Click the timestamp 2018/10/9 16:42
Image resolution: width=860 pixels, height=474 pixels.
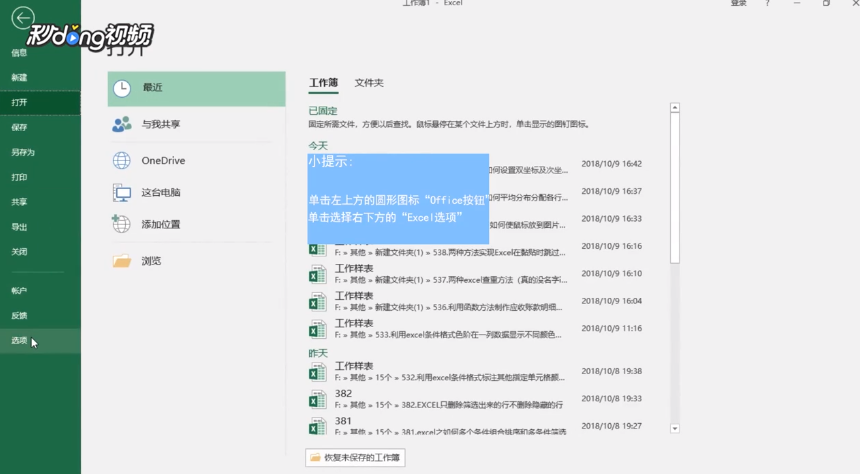(x=612, y=164)
